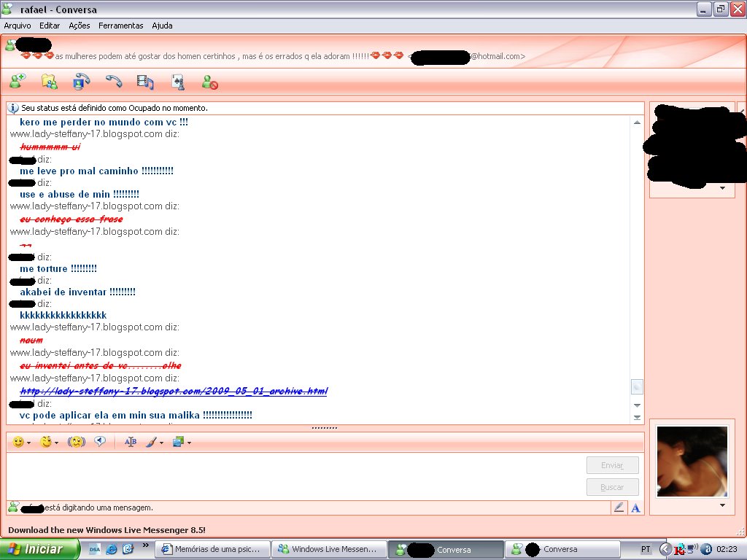Screen dimensions: 747x560
Task: Open Internet Explorer from the quick launch
Action: click(x=112, y=549)
